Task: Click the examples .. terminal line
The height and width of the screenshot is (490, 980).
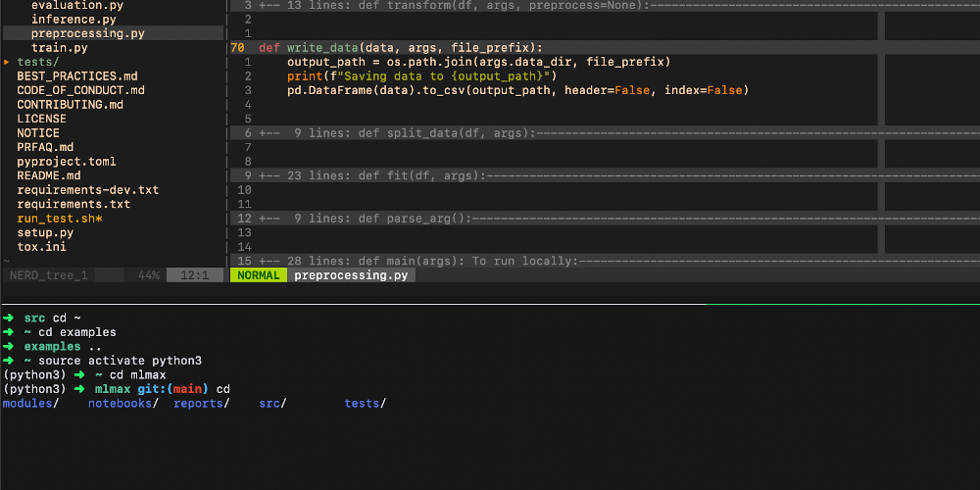Action: coord(53,346)
